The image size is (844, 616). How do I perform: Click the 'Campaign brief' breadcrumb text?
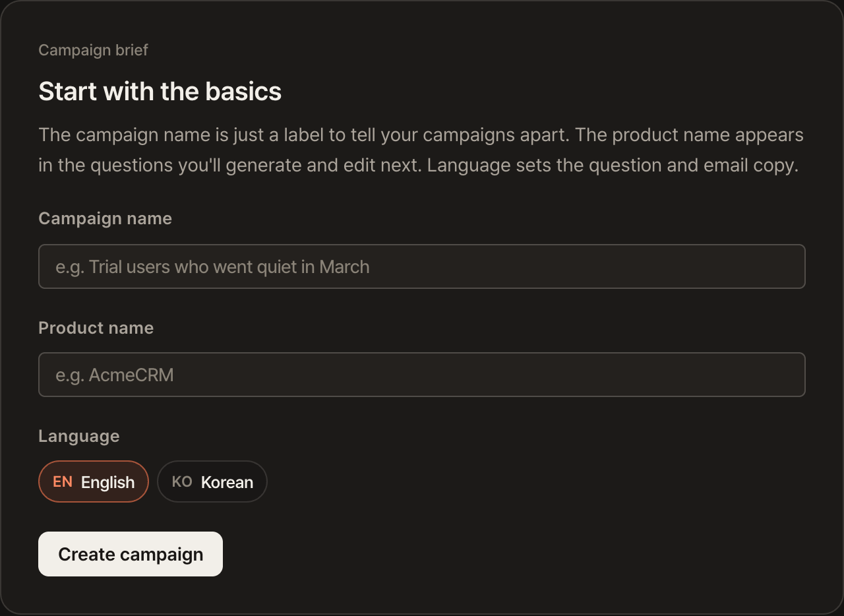point(93,49)
